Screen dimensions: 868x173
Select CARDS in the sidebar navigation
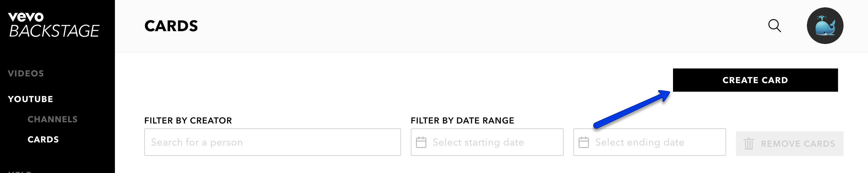[x=43, y=140]
